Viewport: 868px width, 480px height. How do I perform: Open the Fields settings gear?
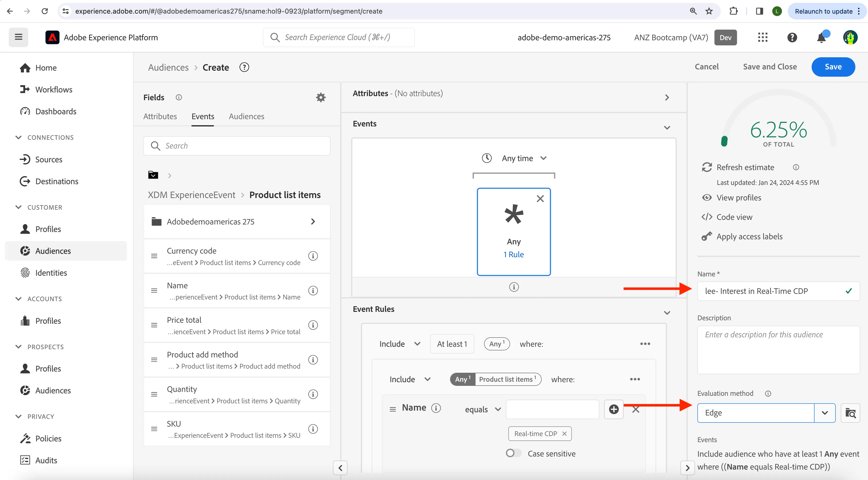tap(321, 97)
